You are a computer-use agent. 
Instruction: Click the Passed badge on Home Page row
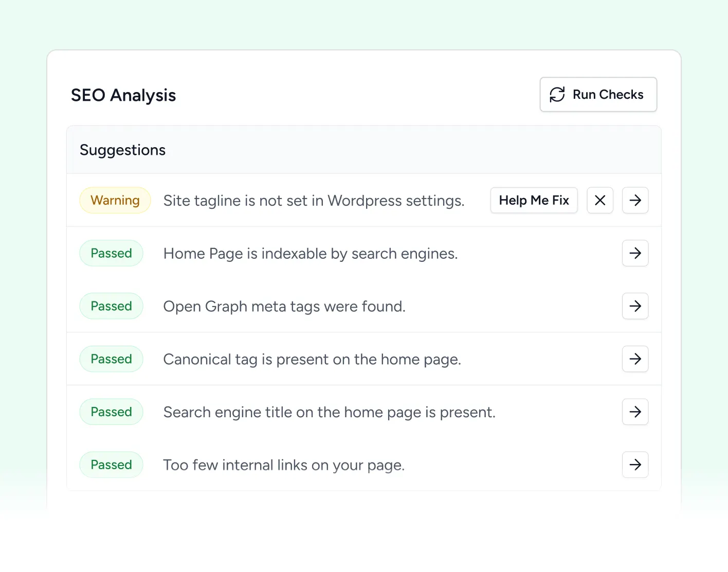pos(111,253)
